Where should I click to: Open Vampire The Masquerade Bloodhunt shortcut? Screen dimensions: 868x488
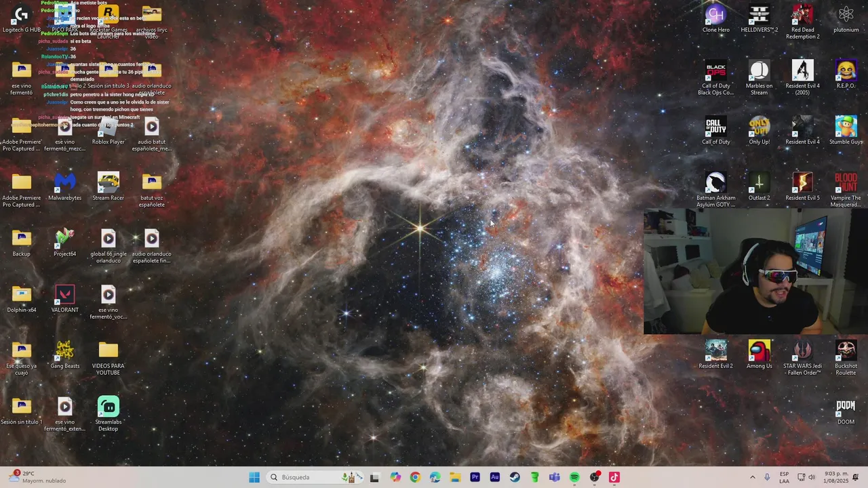pos(846,191)
